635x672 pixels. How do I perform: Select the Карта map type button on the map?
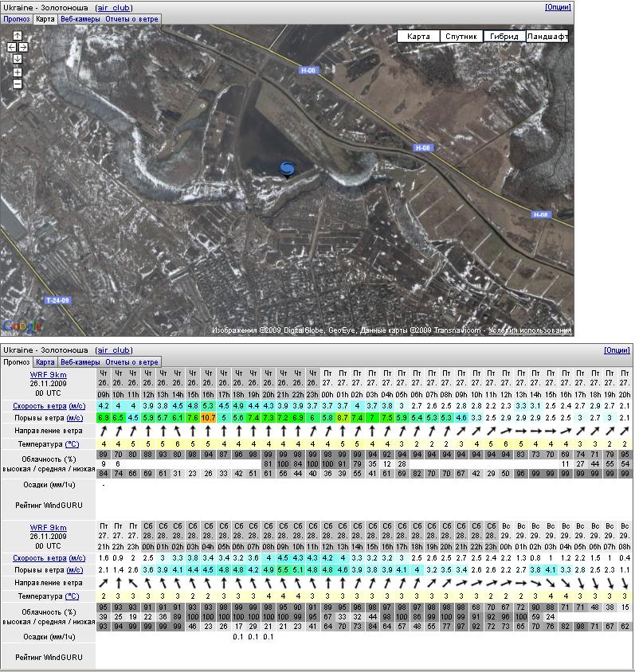tap(418, 37)
